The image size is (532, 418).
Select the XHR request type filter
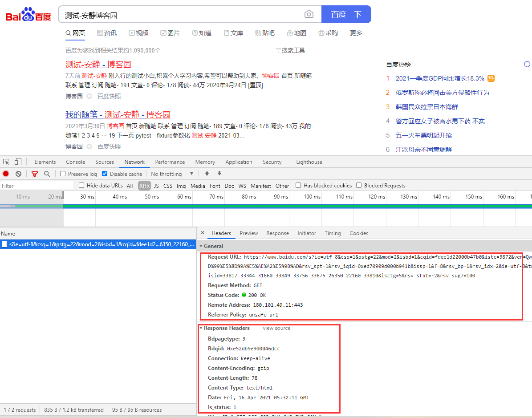(144, 186)
